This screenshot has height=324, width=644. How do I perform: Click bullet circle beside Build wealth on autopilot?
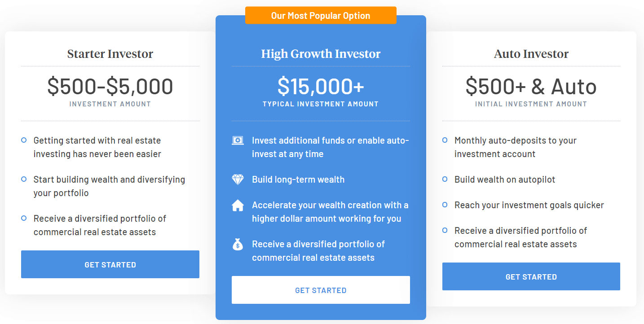445,179
